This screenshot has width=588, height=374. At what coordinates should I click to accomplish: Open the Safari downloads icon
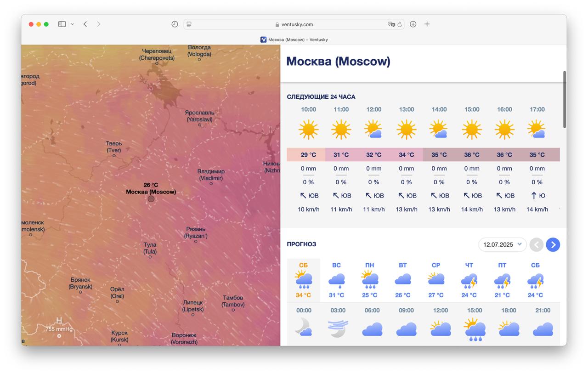click(413, 24)
